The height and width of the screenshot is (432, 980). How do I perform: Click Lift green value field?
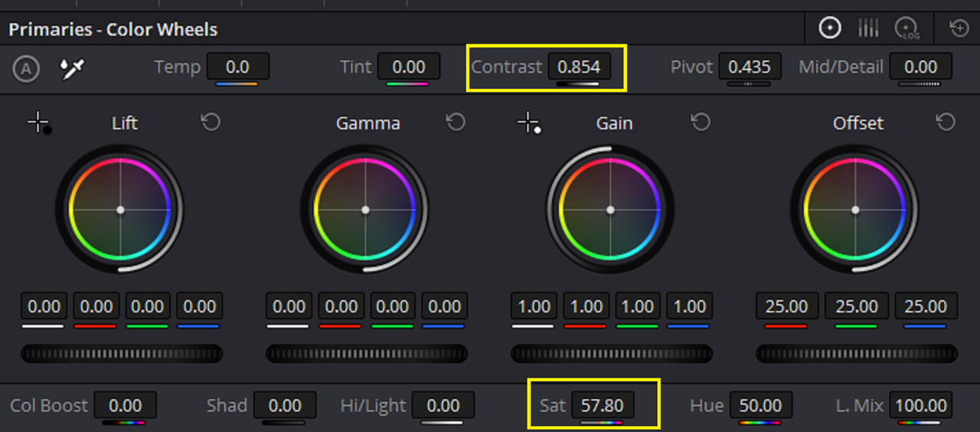tap(148, 306)
